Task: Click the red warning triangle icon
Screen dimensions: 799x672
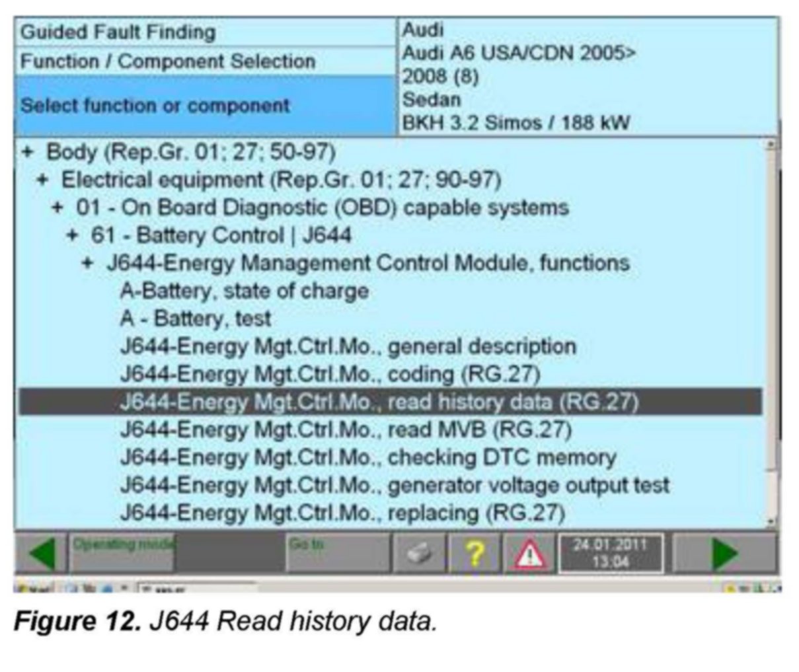Action: (529, 552)
